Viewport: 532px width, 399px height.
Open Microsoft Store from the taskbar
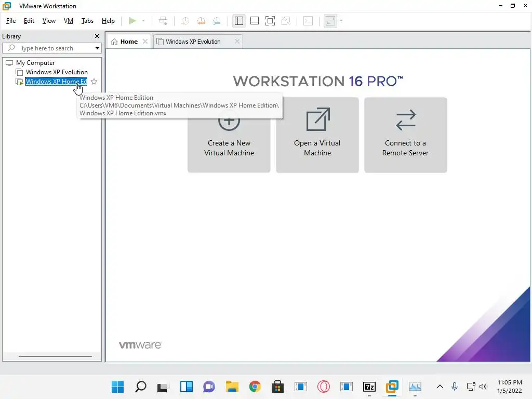tap(277, 387)
